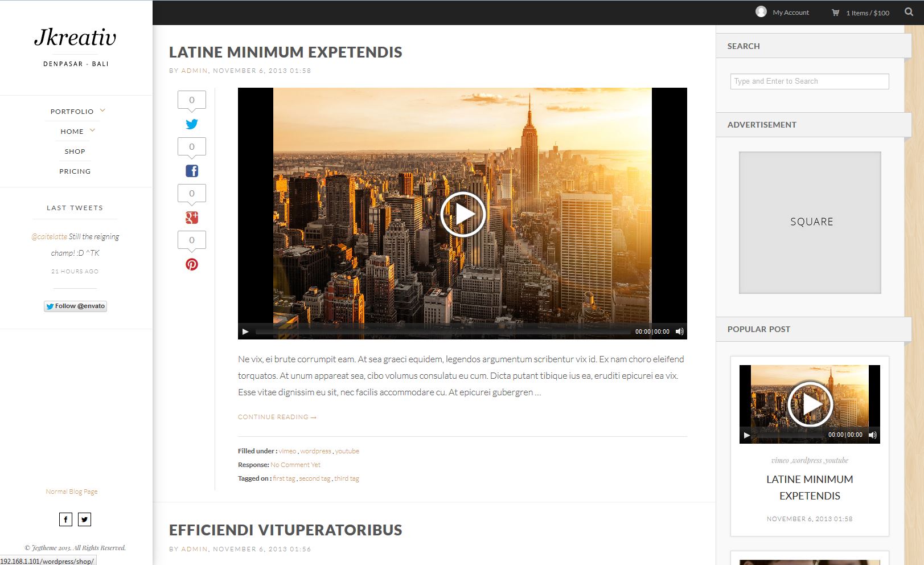Open the Twitter icon in the footer sidebar
This screenshot has height=565, width=924.
pos(84,519)
